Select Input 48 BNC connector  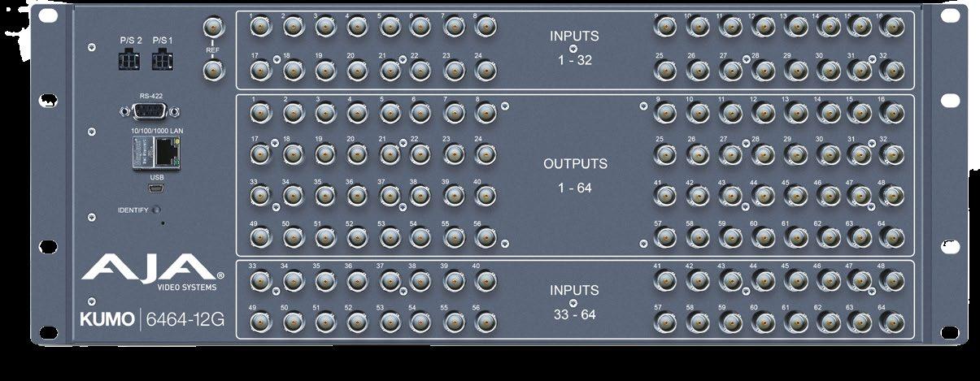891,280
